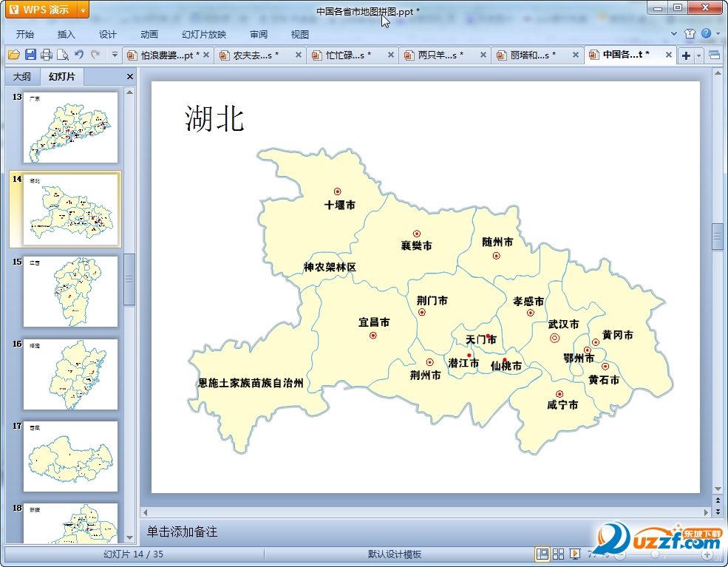Click the thumbnail pane scroll down arrow
The width and height of the screenshot is (728, 567).
(x=129, y=537)
